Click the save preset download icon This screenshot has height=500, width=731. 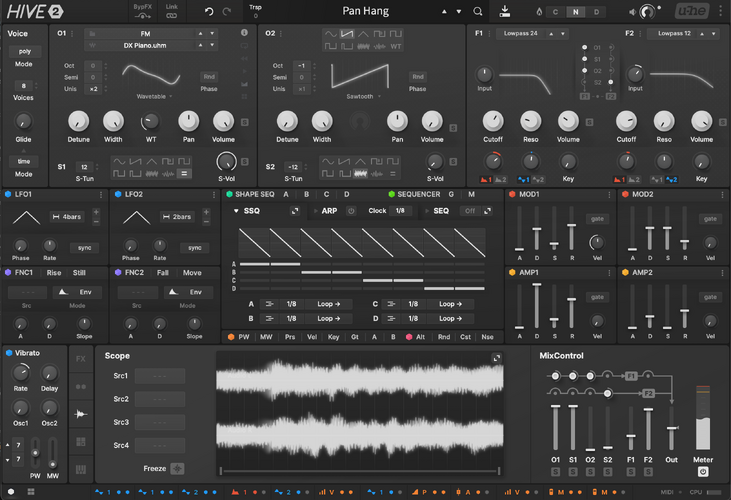pos(504,11)
